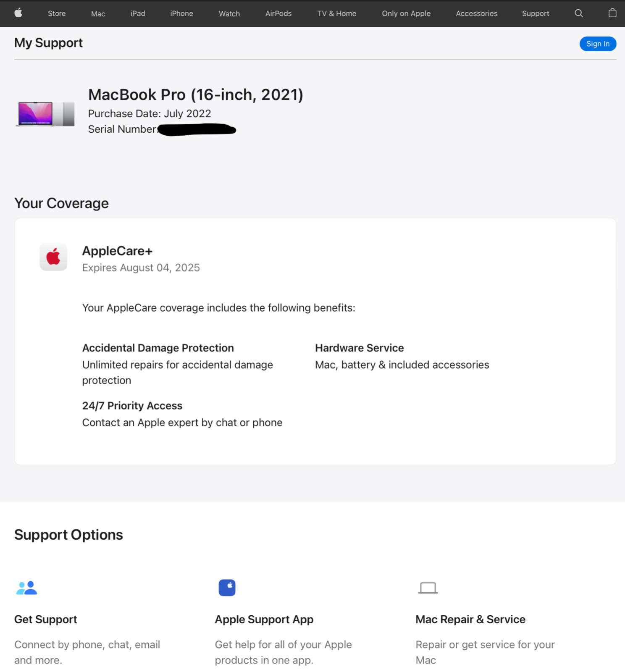The image size is (625, 672).
Task: Go to the Mac menu item
Action: [98, 13]
